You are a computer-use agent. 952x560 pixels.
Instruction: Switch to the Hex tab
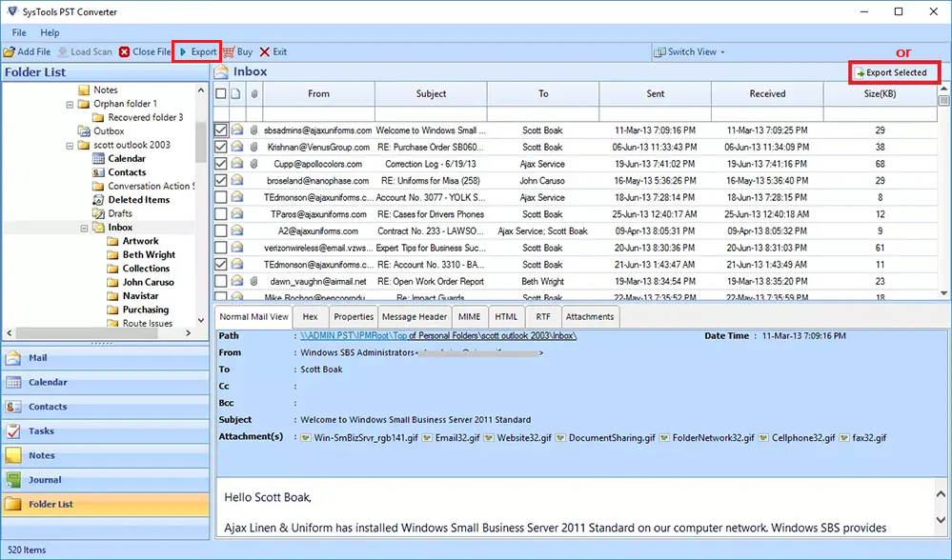[311, 317]
